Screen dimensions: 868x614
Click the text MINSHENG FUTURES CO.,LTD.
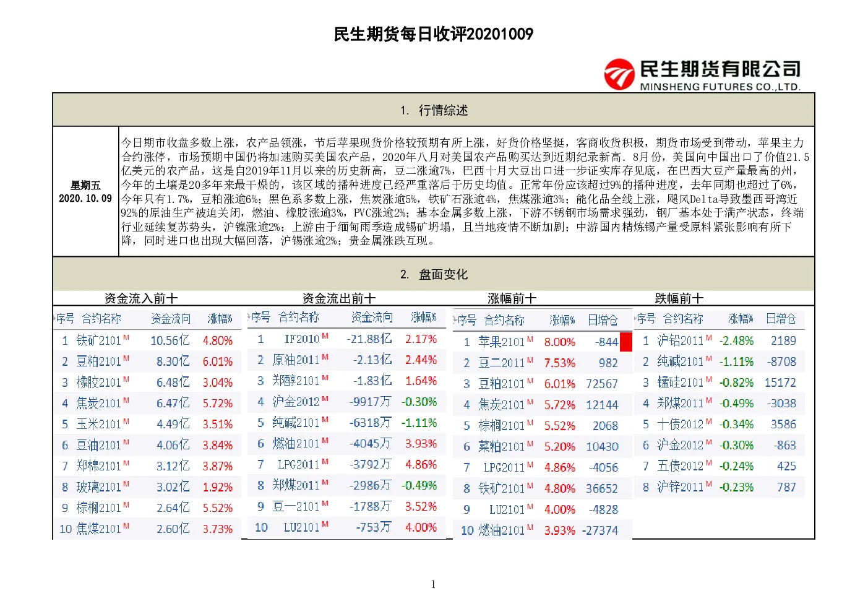720,87
